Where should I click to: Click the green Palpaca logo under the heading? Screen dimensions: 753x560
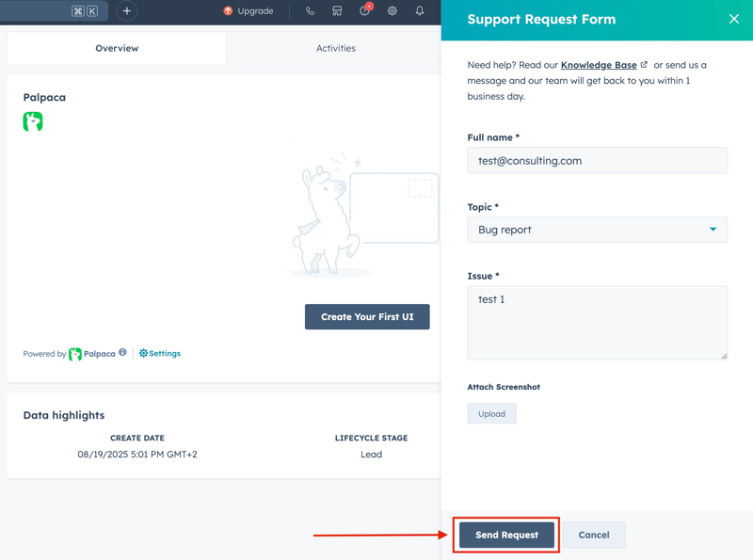pos(33,121)
